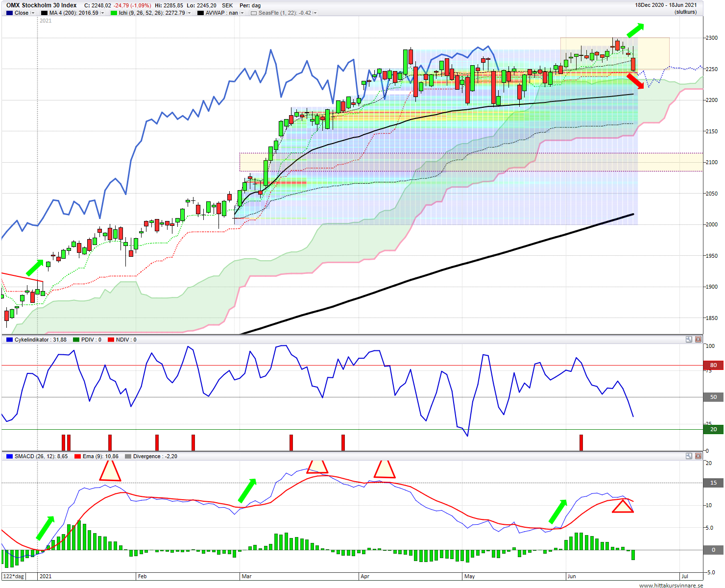The height and width of the screenshot is (588, 725).
Task: Click the Lo: 2245,20 value
Action: [201, 6]
